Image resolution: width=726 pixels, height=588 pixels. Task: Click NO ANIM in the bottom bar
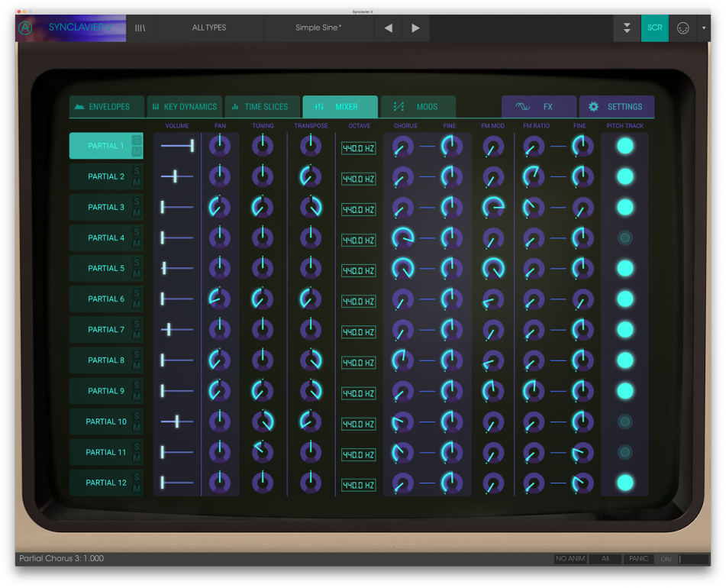click(x=570, y=558)
